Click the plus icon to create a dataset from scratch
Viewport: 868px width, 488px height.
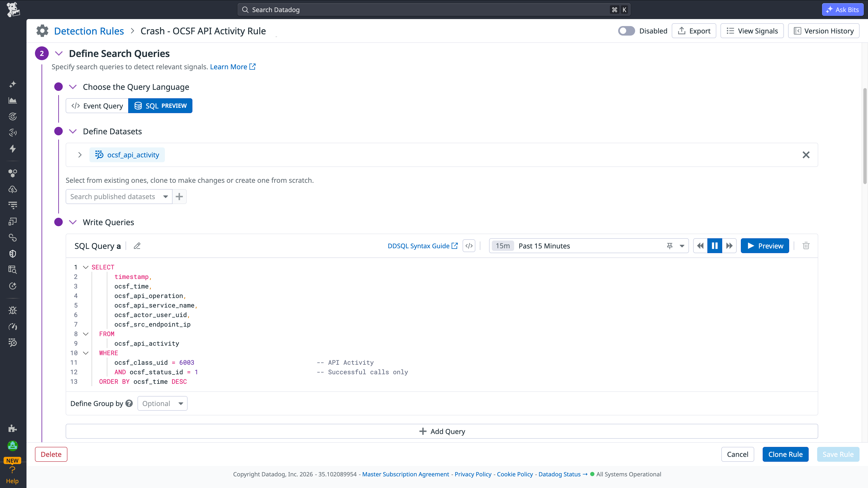tap(179, 196)
